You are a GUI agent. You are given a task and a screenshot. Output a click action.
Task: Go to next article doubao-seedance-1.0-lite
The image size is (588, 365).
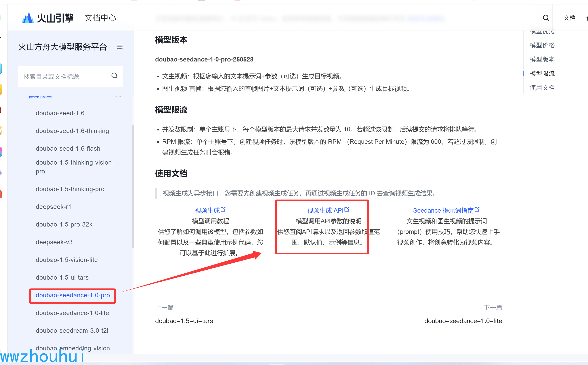(x=463, y=321)
